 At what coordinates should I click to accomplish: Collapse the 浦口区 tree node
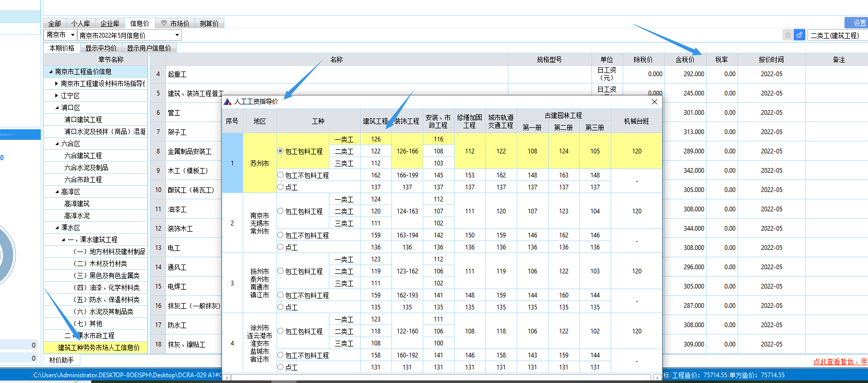[57, 107]
